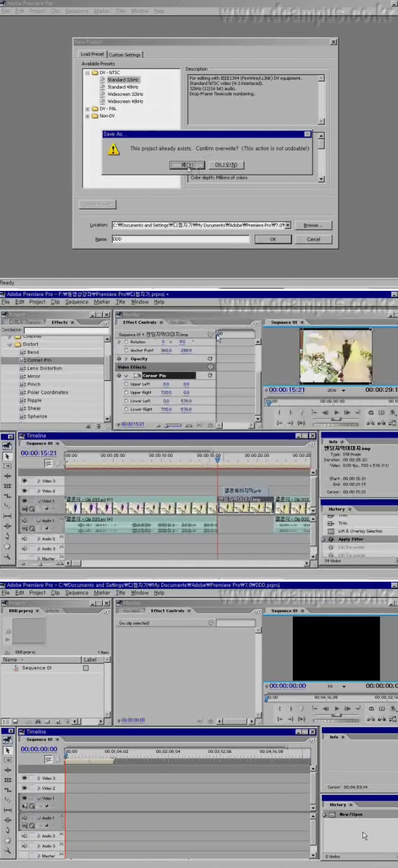Toggle the Corner Pin effect on/off switch
The image size is (398, 868).
tap(119, 376)
